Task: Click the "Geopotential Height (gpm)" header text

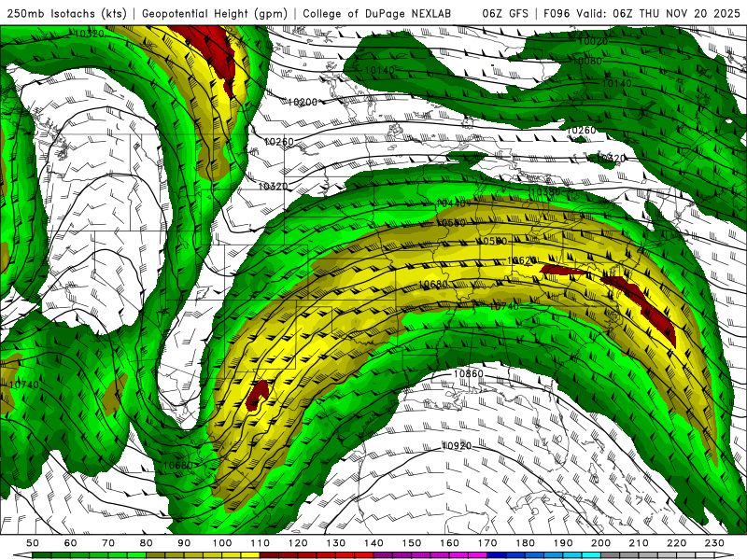Action: click(x=215, y=14)
